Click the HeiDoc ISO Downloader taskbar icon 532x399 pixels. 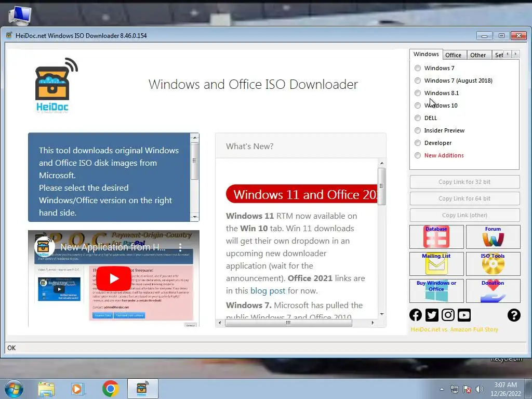point(142,389)
